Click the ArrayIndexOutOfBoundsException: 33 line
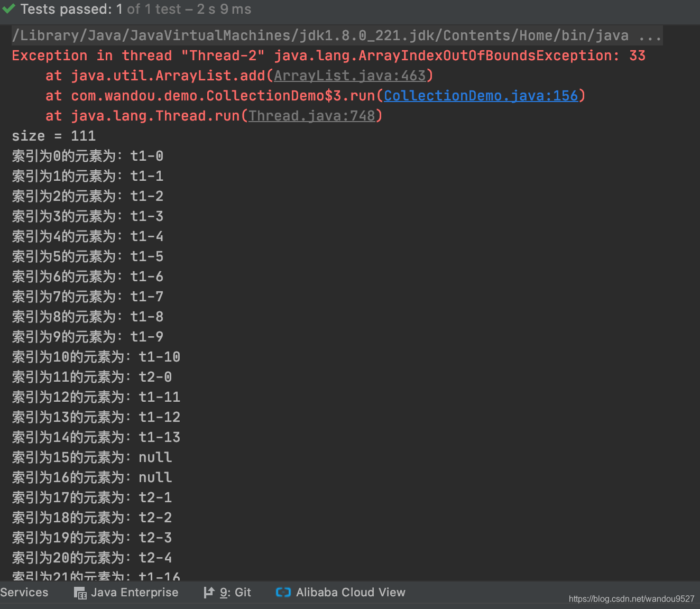Screen dimensions: 700x609 tap(329, 56)
